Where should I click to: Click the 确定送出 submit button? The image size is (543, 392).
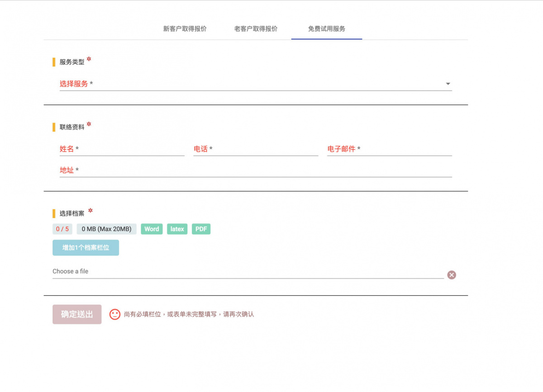pos(77,314)
